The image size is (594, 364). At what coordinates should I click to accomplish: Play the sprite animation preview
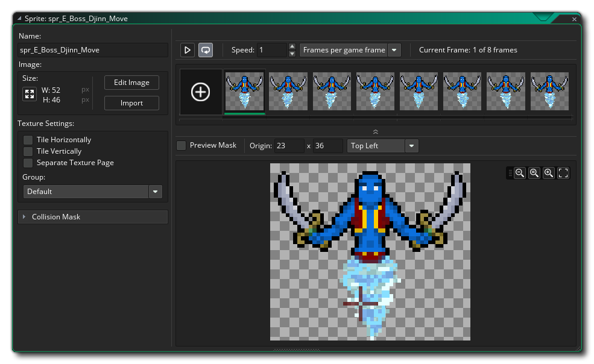pos(188,50)
